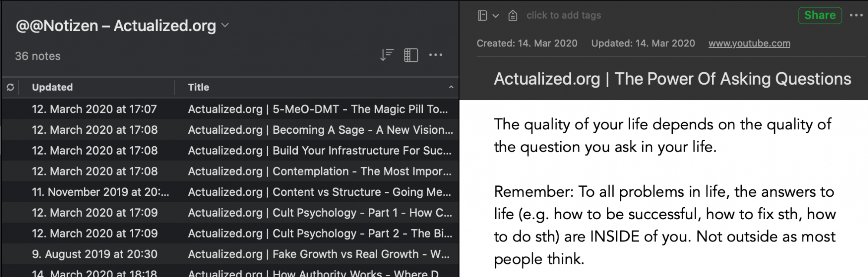Click the sync status icon in column header
This screenshot has width=868, height=277.
10,87
